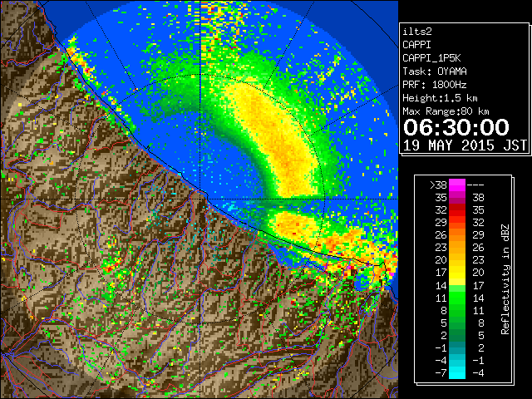Click the '-7' legend label
This screenshot has height=399, width=532.
pos(441,373)
